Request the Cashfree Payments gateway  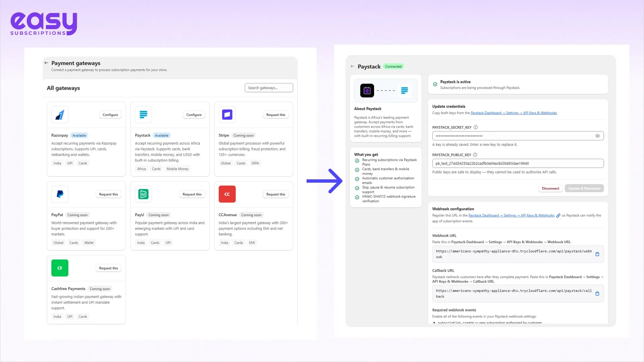(108, 268)
